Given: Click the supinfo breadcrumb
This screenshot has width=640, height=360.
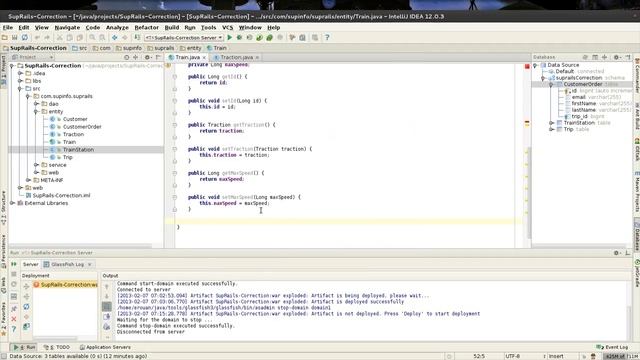Looking at the screenshot, I should pos(129,48).
